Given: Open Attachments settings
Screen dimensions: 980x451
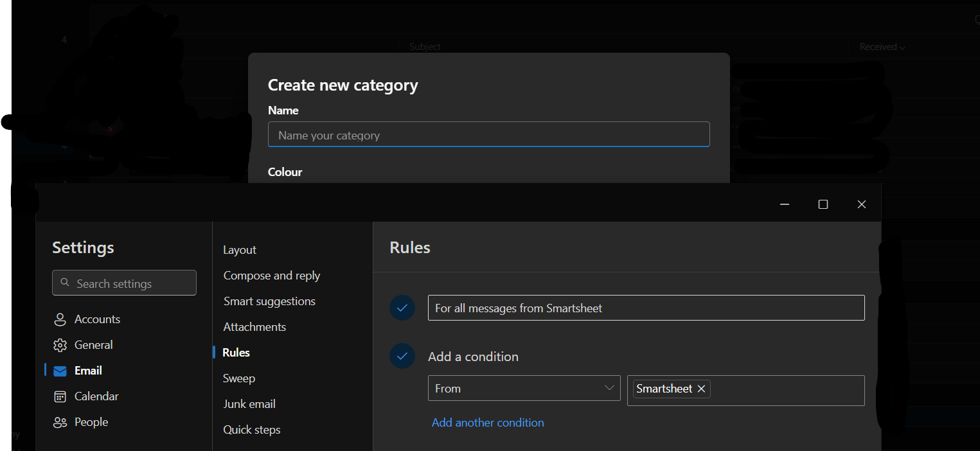Looking at the screenshot, I should tap(254, 327).
